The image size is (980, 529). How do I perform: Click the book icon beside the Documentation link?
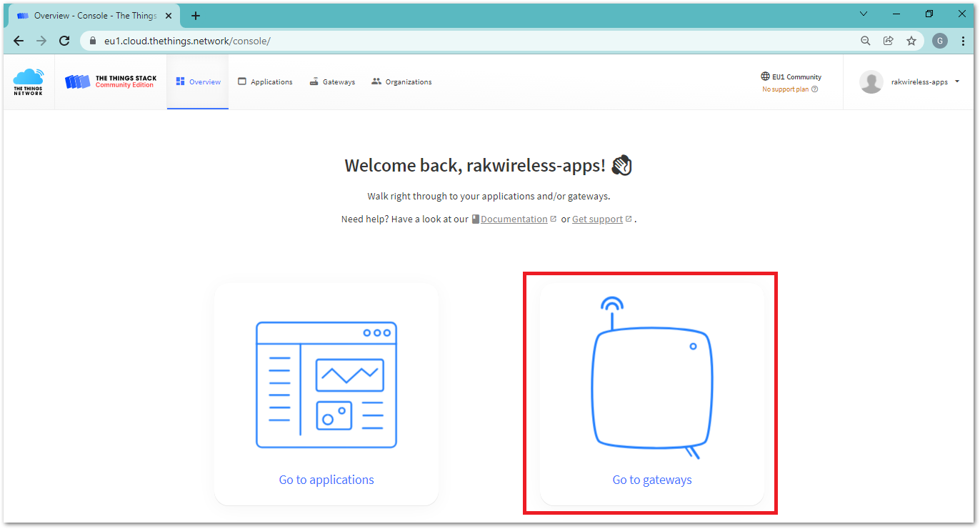475,219
